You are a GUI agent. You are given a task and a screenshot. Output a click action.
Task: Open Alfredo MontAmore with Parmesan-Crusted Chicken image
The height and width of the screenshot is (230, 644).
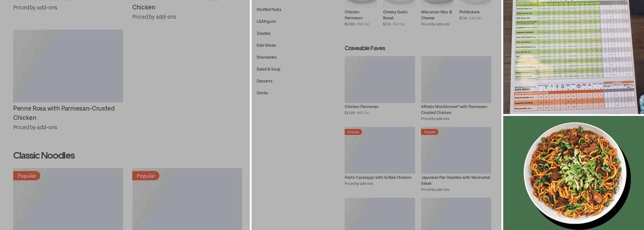coord(456,80)
